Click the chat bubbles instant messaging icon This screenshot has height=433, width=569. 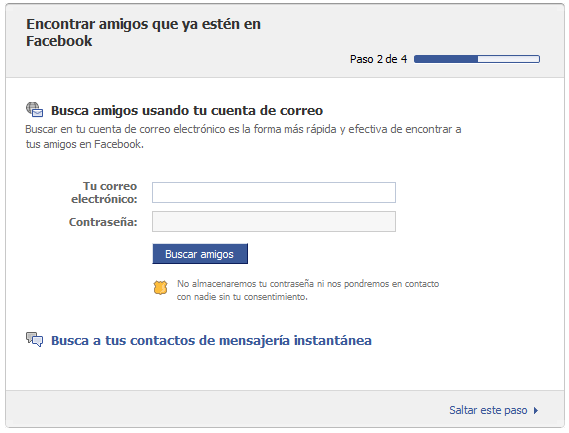click(x=34, y=340)
